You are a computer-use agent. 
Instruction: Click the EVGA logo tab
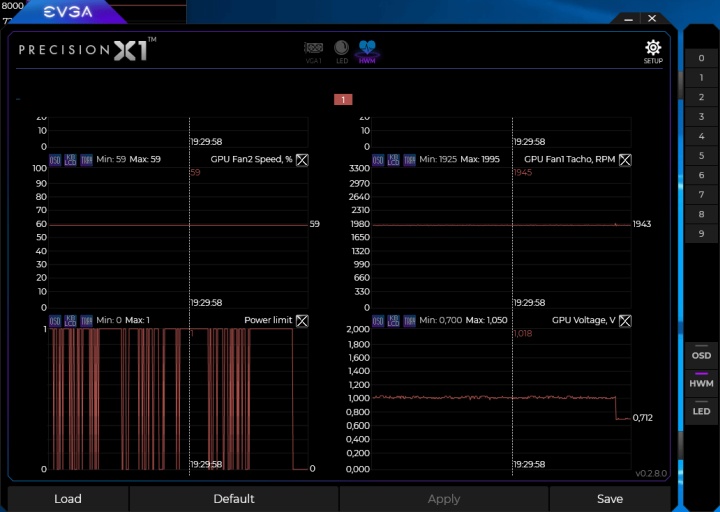pos(68,12)
